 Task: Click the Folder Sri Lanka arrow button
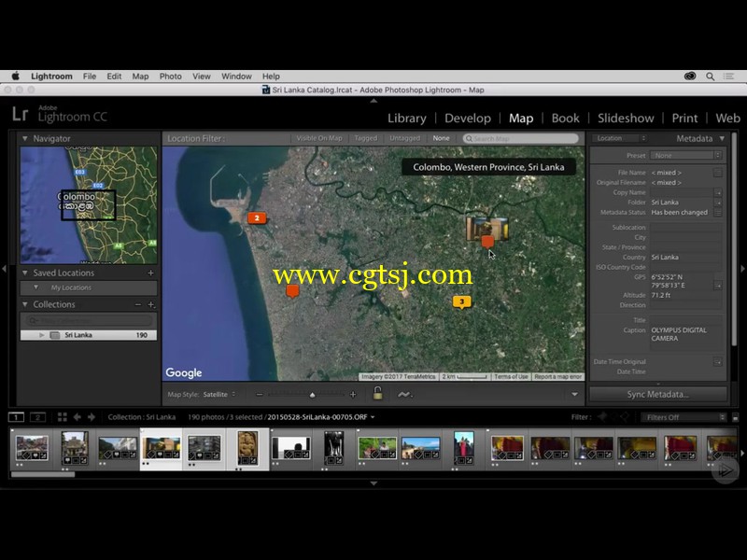[x=718, y=203]
